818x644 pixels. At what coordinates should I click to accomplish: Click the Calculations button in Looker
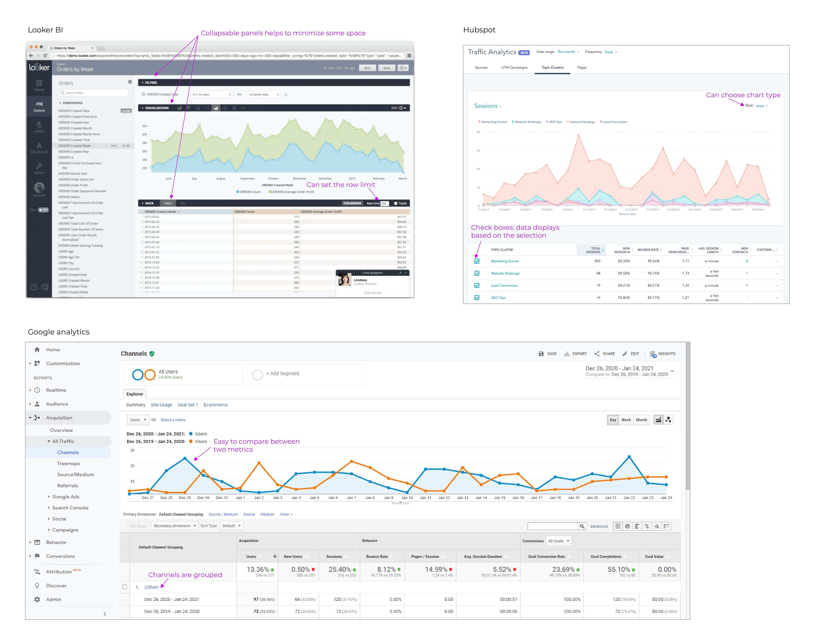pyautogui.click(x=352, y=203)
